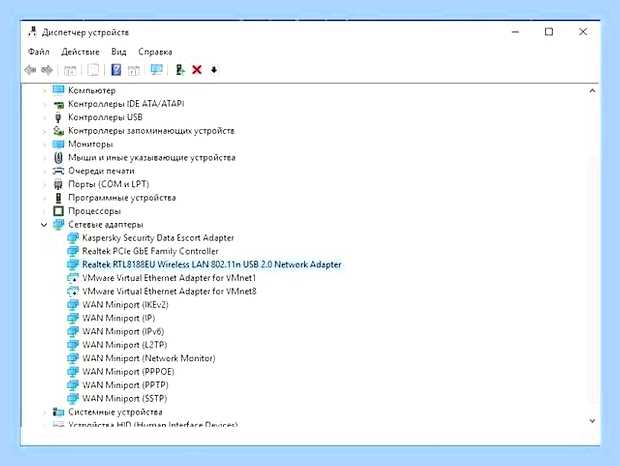Collapse the Сетевые адаптеры branch

44,225
